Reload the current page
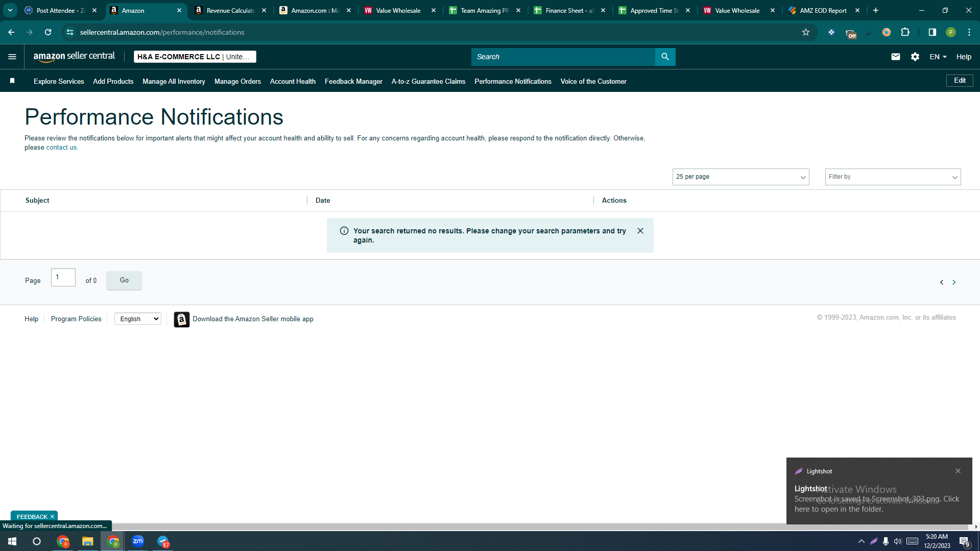Image resolution: width=980 pixels, height=551 pixels. click(x=48, y=32)
